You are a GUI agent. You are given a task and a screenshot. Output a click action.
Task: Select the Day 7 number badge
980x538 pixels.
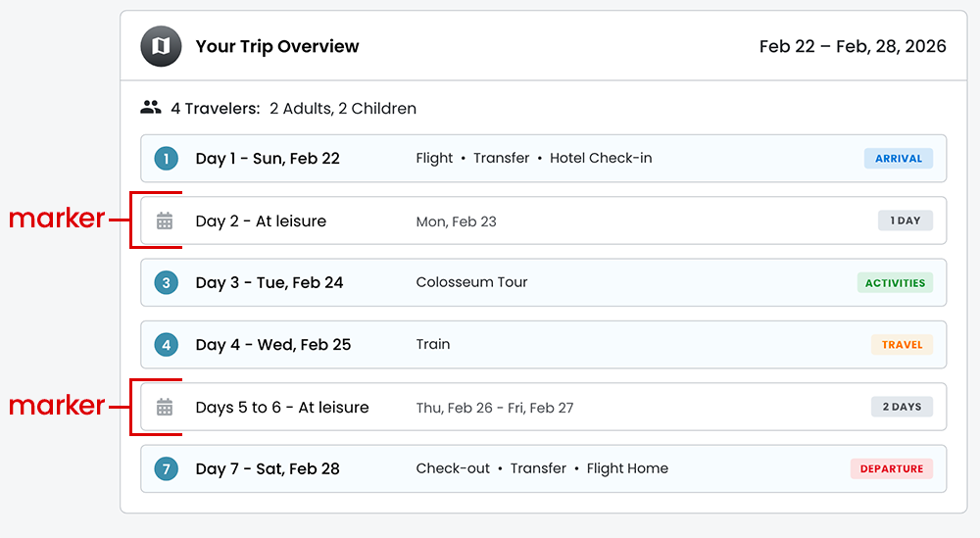[x=167, y=469]
